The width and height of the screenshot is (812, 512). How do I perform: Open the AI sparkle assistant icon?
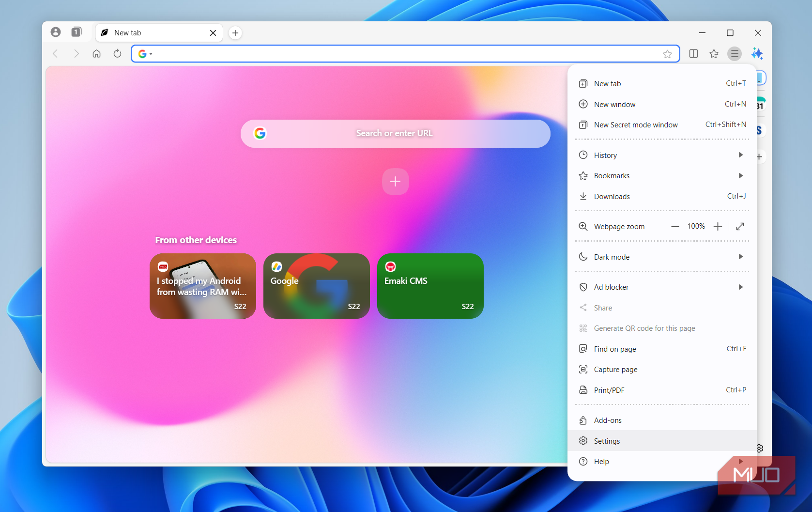coord(757,54)
